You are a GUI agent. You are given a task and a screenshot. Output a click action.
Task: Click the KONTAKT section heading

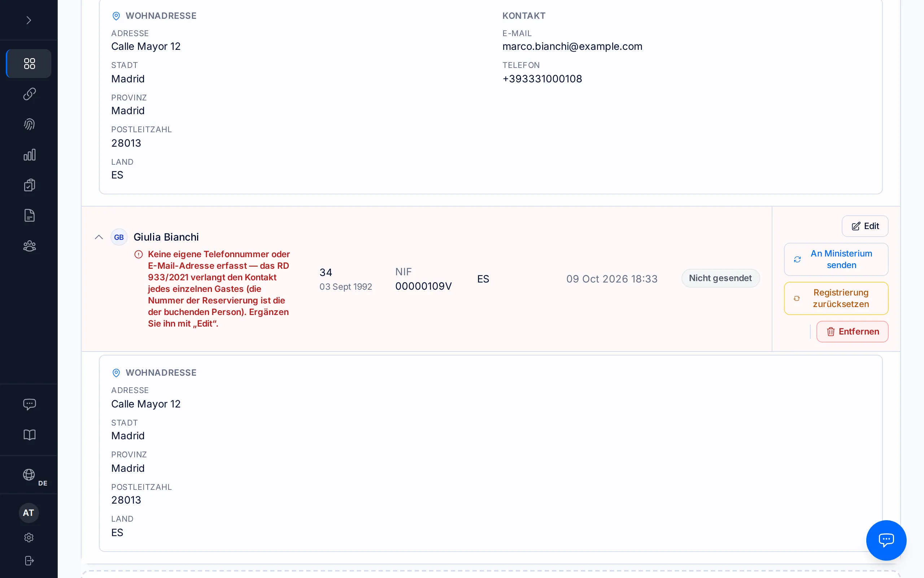pyautogui.click(x=524, y=16)
